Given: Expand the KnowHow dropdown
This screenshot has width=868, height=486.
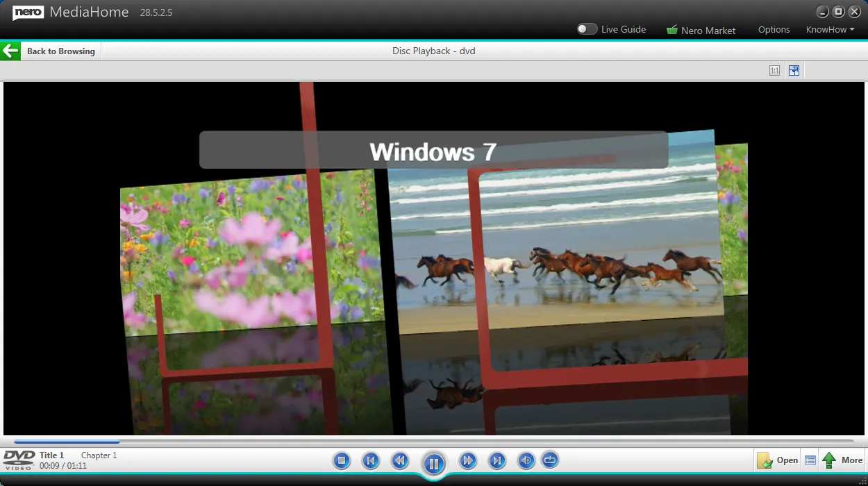Looking at the screenshot, I should (830, 29).
